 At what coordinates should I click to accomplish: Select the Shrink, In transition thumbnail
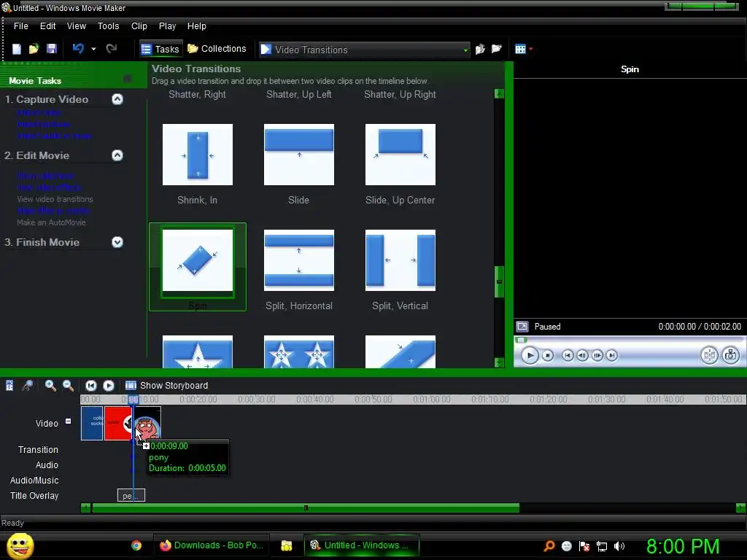tap(197, 155)
